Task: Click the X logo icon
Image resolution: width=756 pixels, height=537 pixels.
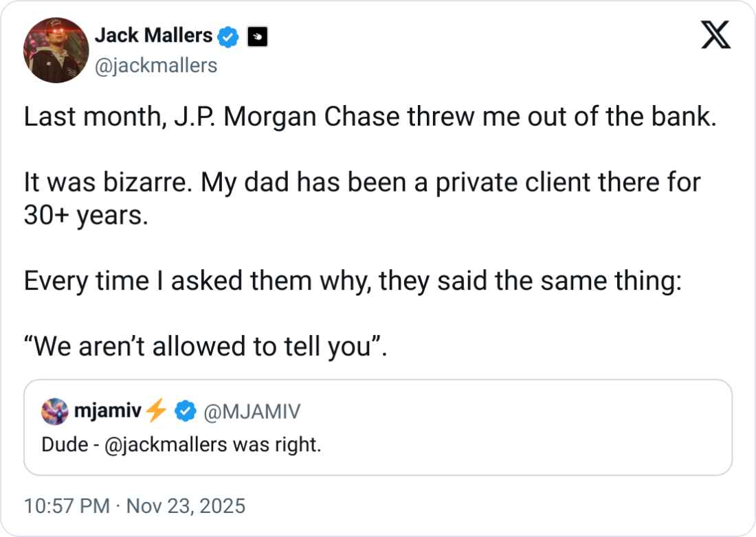Action: [715, 36]
